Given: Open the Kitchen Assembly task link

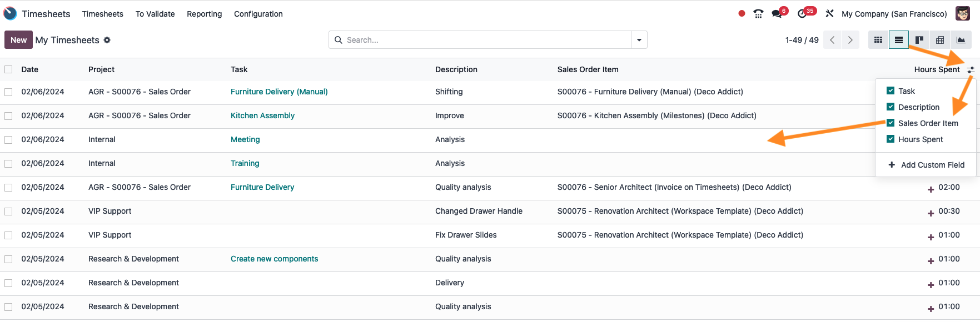Looking at the screenshot, I should click(262, 115).
